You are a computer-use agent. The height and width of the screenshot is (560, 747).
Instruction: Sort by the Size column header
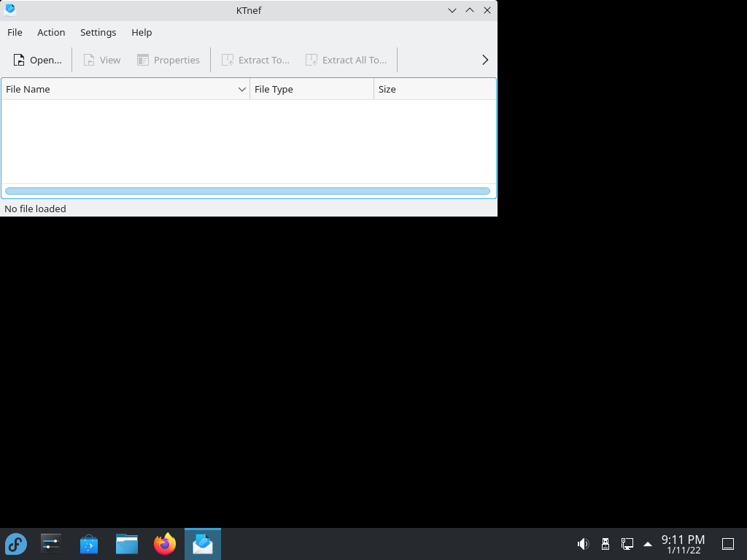point(435,89)
